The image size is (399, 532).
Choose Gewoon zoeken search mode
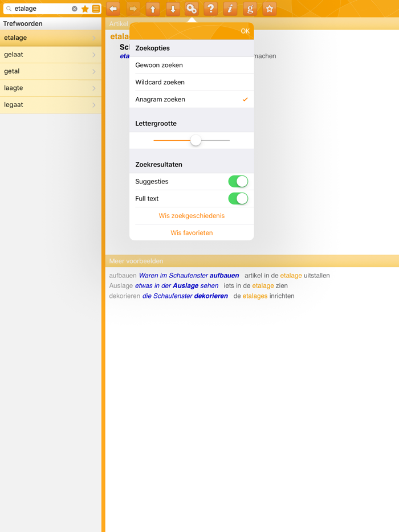click(x=192, y=65)
